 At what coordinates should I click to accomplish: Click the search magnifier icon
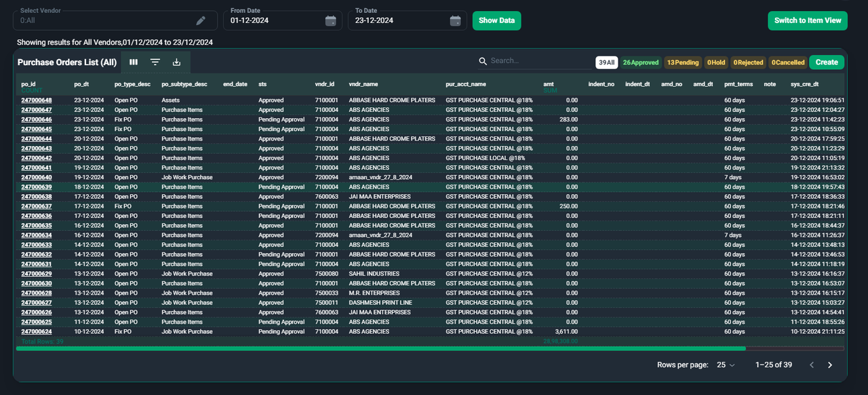[483, 61]
